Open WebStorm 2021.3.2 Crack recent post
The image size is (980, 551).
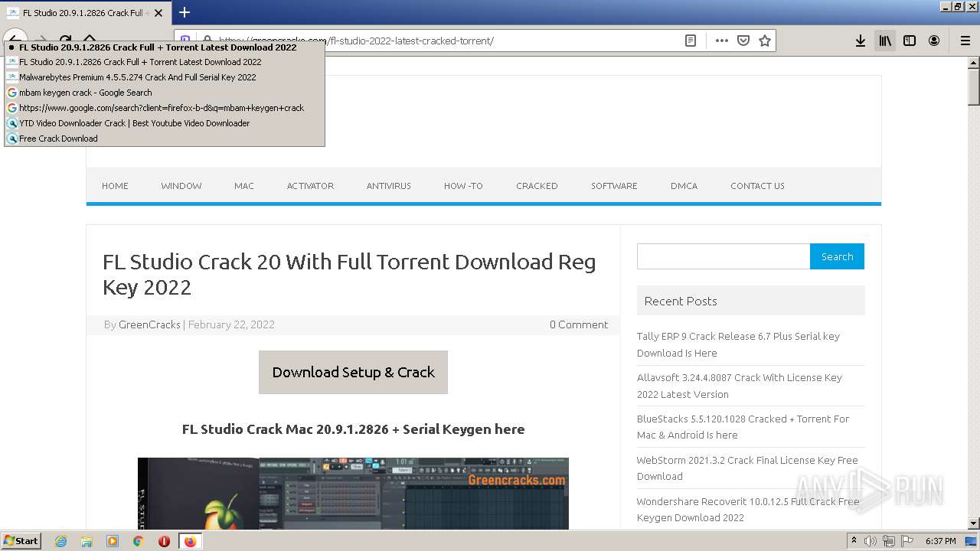[x=747, y=468]
